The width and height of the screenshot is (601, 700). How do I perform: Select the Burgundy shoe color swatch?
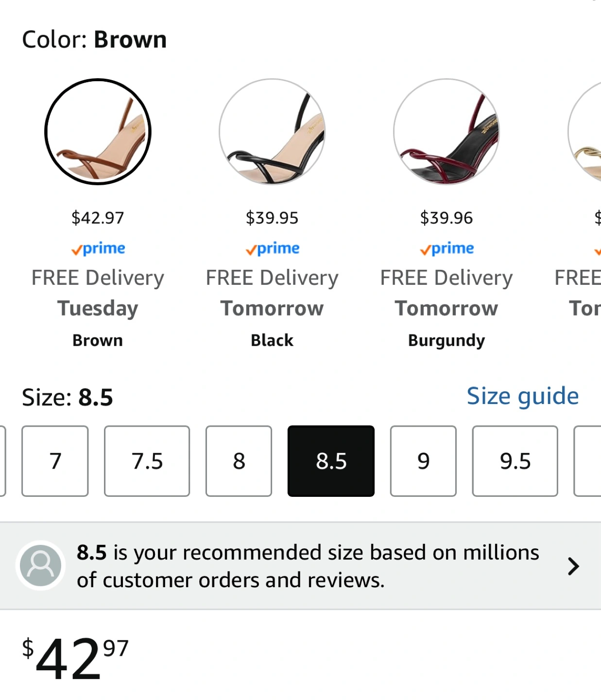click(x=446, y=132)
